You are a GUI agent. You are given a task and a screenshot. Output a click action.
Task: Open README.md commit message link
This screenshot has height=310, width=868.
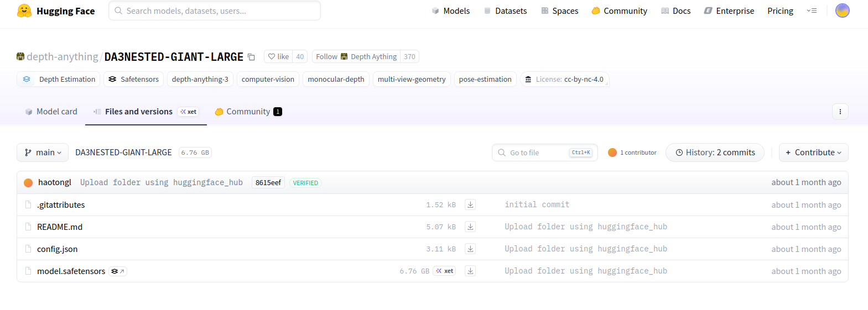pyautogui.click(x=586, y=227)
